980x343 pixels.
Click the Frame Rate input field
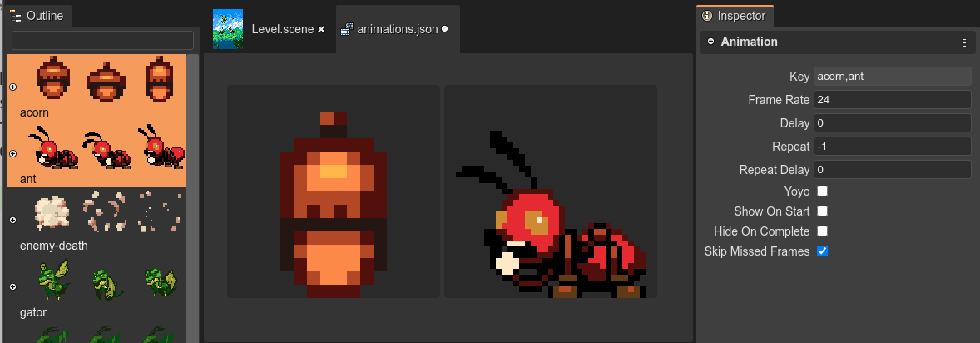tap(892, 100)
